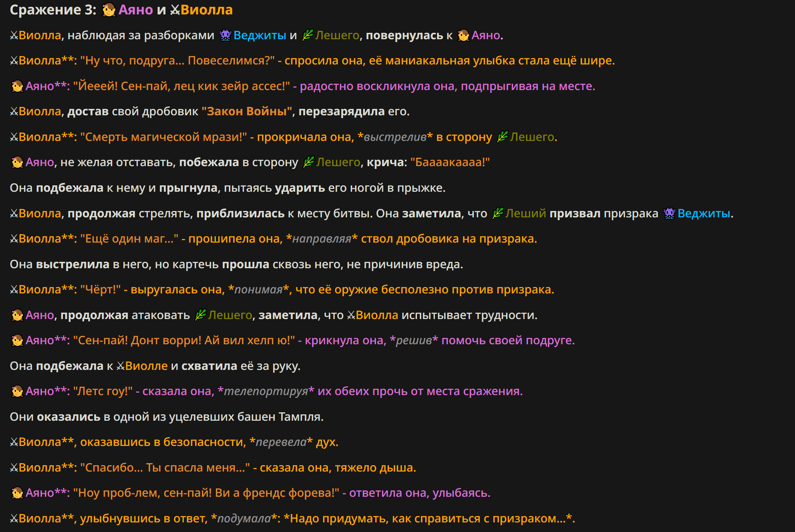Image resolution: width=795 pixels, height=532 pixels.
Task: Click the green name Леший before призвал
Action: (x=525, y=213)
